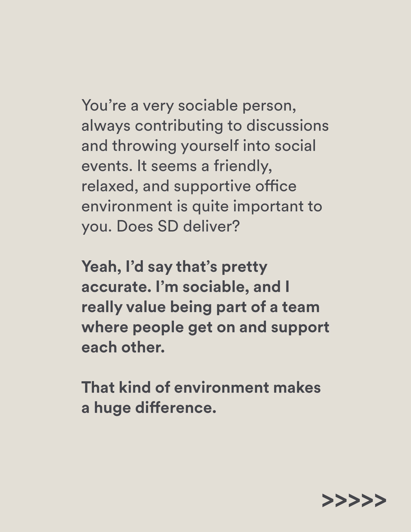Click the line 'relaxed, and supportive office'
The height and width of the screenshot is (532, 411).
pos(189,187)
